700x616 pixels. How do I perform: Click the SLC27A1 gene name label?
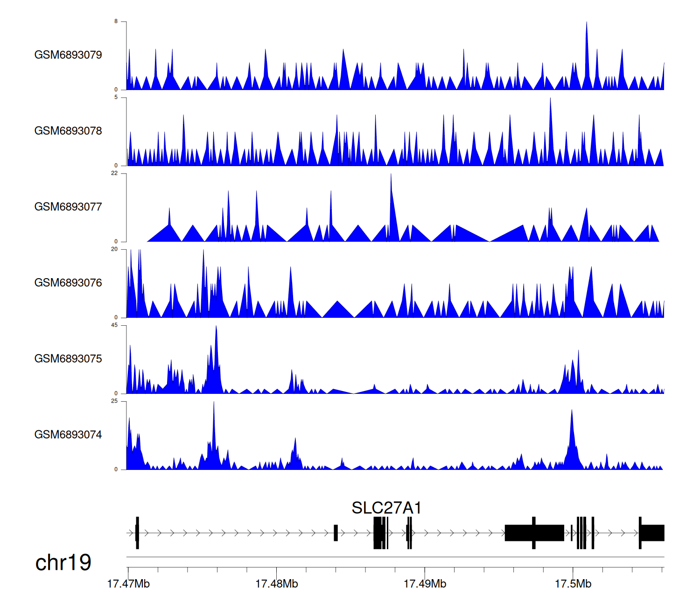[386, 508]
